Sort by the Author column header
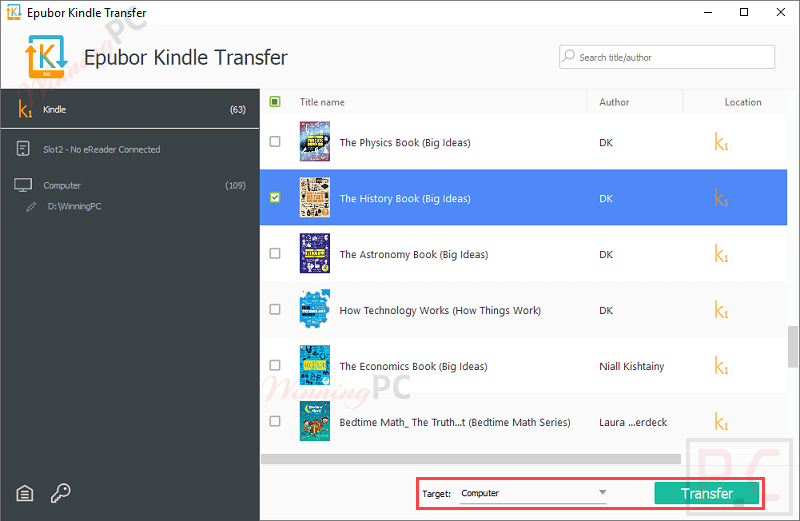Image resolution: width=800 pixels, height=521 pixels. click(614, 102)
